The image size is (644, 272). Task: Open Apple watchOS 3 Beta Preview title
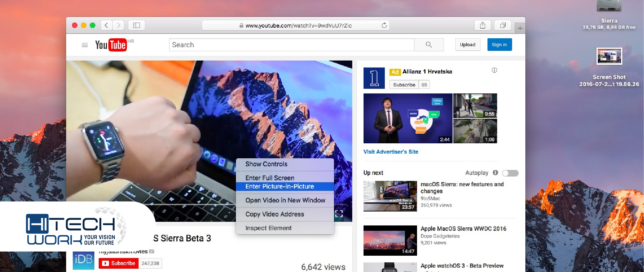pyautogui.click(x=462, y=266)
